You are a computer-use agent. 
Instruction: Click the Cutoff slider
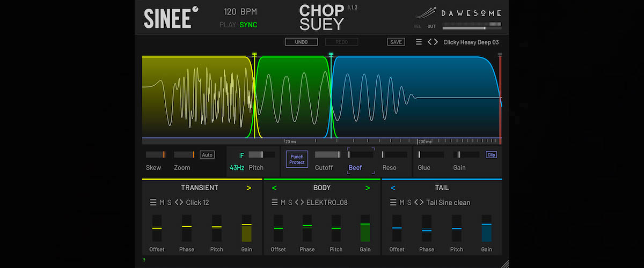pyautogui.click(x=327, y=155)
